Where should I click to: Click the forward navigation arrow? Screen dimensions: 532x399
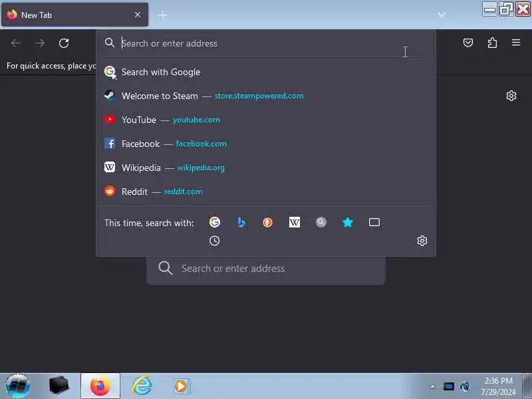(x=40, y=43)
